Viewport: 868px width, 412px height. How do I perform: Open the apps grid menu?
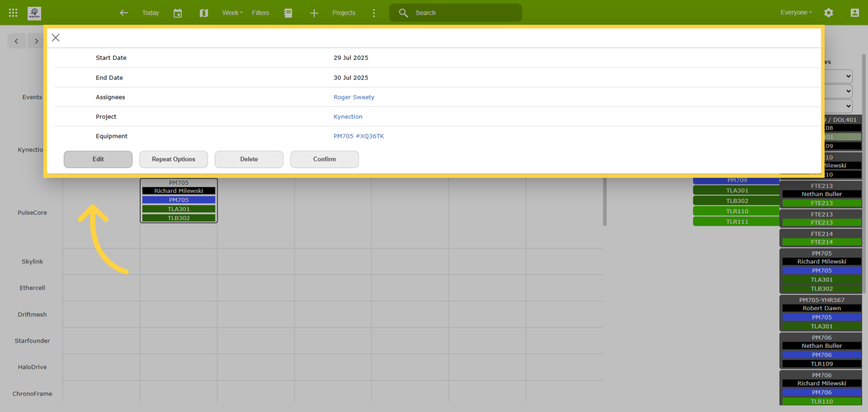pyautogui.click(x=13, y=13)
